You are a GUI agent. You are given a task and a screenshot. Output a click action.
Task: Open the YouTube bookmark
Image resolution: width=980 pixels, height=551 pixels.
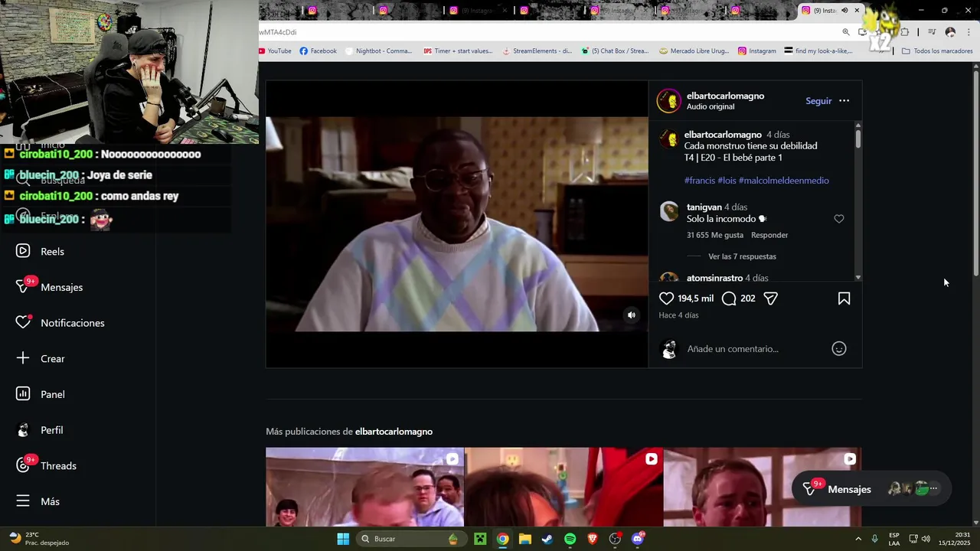[x=275, y=51]
